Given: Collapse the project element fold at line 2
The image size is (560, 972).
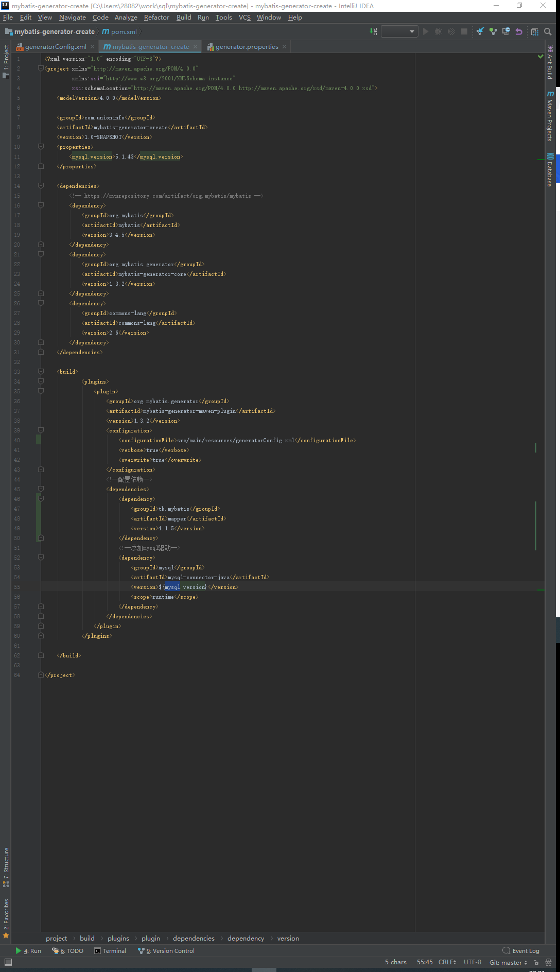Looking at the screenshot, I should pyautogui.click(x=41, y=68).
